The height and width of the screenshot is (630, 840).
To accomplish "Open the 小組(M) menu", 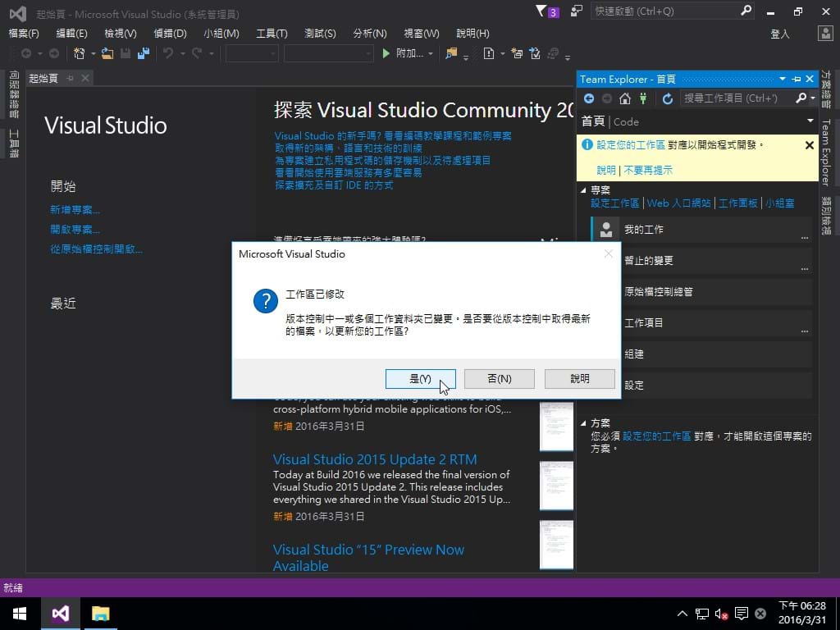I will click(x=221, y=33).
